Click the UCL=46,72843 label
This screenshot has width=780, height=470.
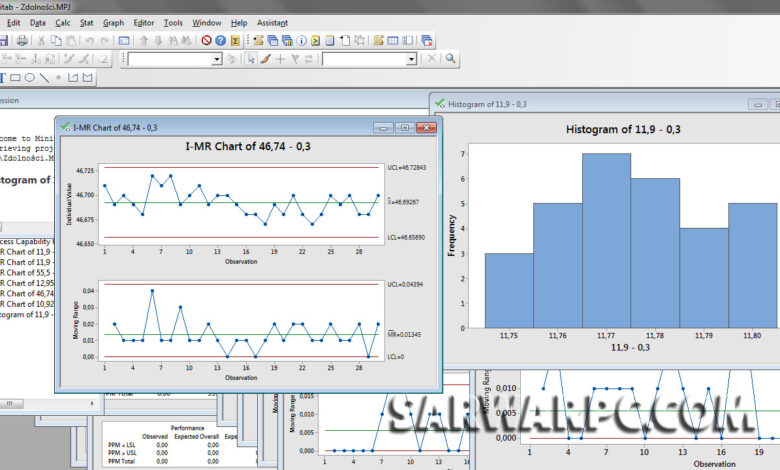(x=406, y=168)
